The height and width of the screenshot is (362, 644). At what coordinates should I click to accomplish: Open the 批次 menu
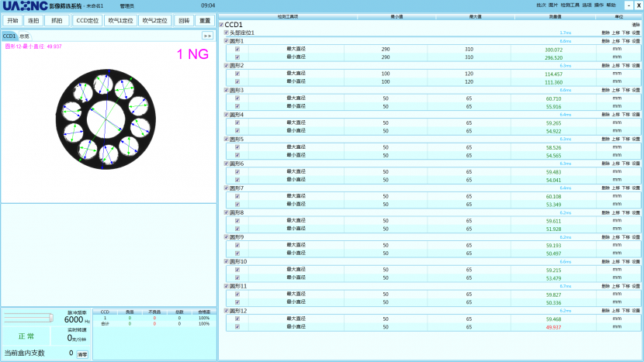[x=542, y=5]
